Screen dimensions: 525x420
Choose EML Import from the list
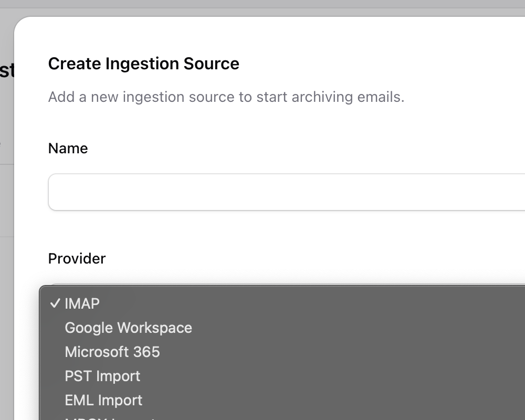(103, 400)
